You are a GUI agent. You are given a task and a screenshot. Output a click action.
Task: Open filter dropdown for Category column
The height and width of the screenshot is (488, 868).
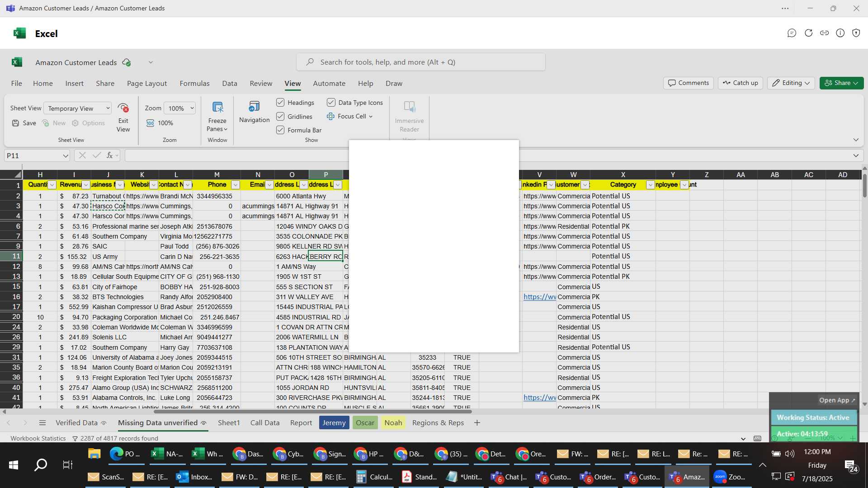pyautogui.click(x=650, y=185)
